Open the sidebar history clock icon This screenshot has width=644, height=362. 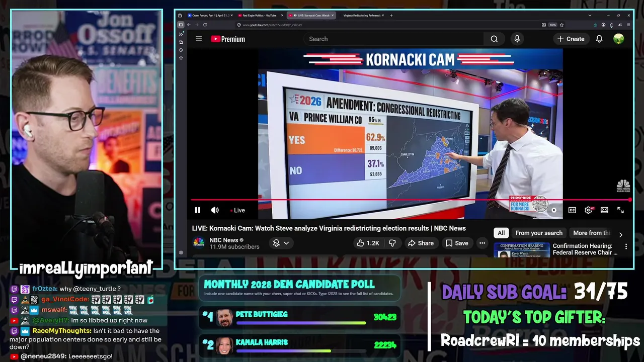181,50
